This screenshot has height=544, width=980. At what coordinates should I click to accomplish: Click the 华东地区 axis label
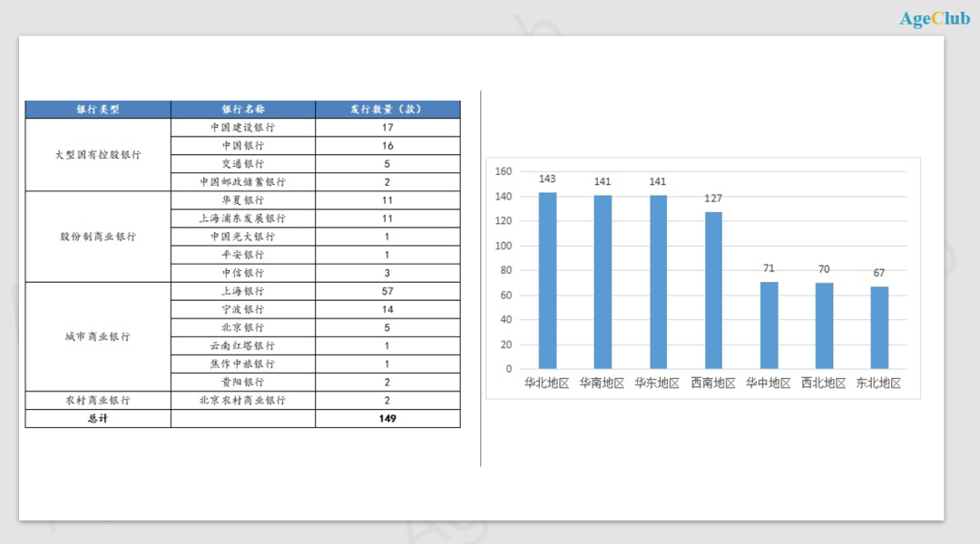[x=657, y=383]
